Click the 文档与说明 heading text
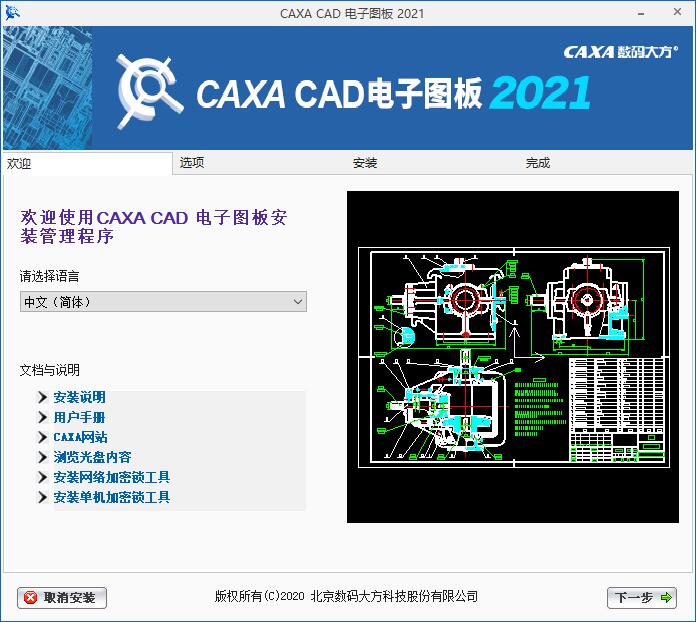The height and width of the screenshot is (622, 696). tap(50, 370)
